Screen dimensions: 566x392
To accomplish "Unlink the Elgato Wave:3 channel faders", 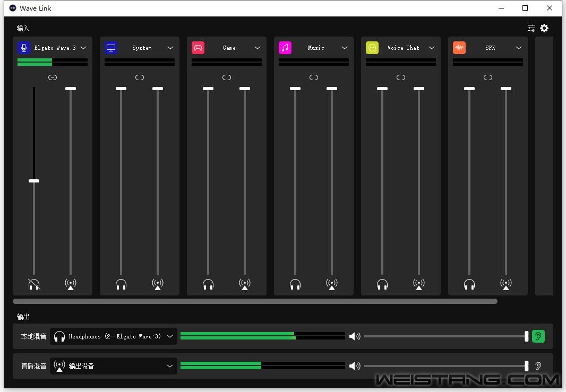I will pyautogui.click(x=53, y=77).
